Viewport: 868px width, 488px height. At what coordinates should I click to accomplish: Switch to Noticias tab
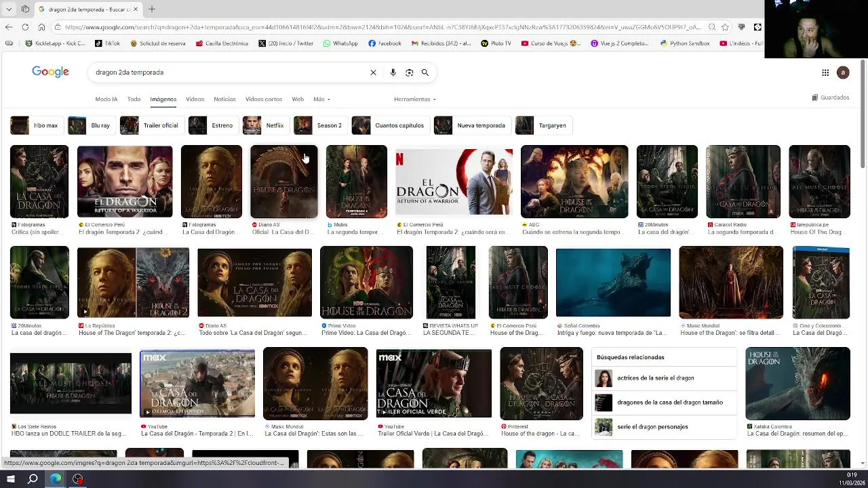point(224,99)
